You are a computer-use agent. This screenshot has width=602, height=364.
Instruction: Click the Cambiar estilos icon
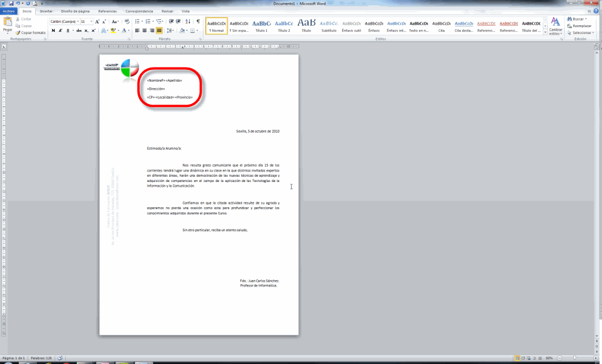[556, 23]
